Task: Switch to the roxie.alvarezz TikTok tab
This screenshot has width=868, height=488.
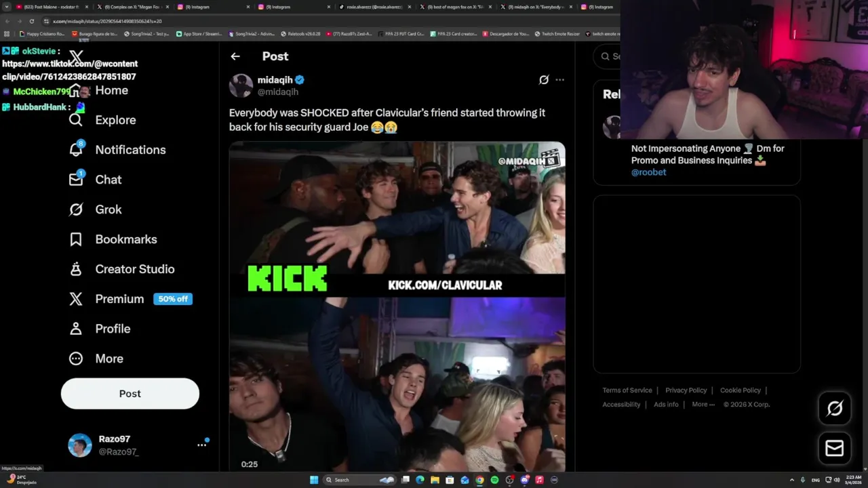Action: (374, 7)
